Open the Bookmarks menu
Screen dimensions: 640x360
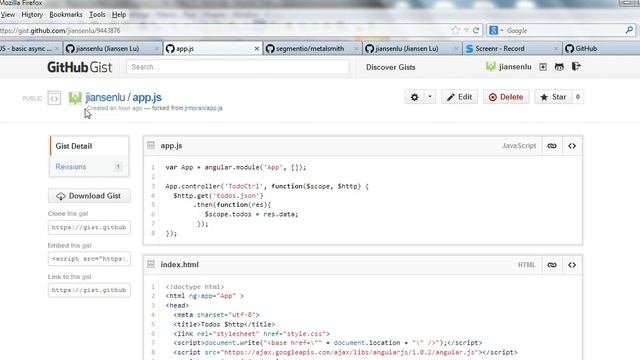pyautogui.click(x=66, y=15)
